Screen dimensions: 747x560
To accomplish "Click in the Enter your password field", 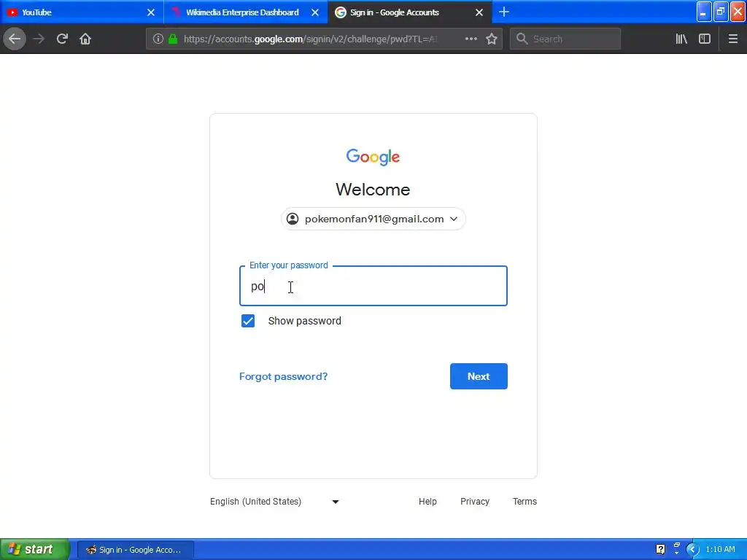I will [373, 286].
